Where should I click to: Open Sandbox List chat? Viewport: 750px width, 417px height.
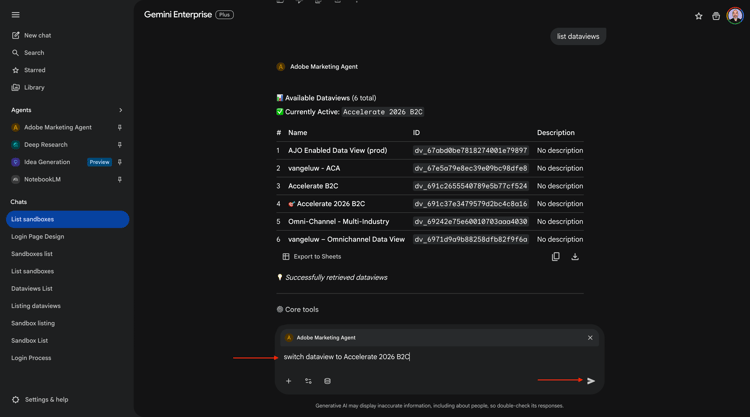pyautogui.click(x=29, y=340)
